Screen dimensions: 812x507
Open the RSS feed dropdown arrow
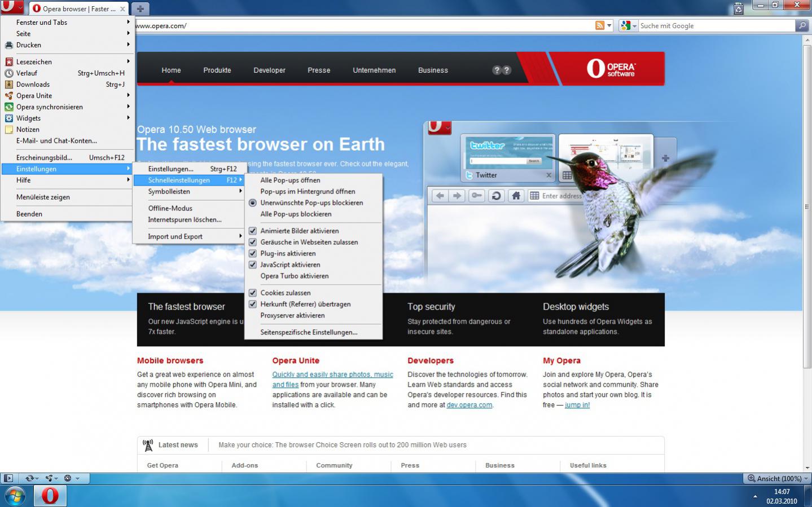click(609, 26)
